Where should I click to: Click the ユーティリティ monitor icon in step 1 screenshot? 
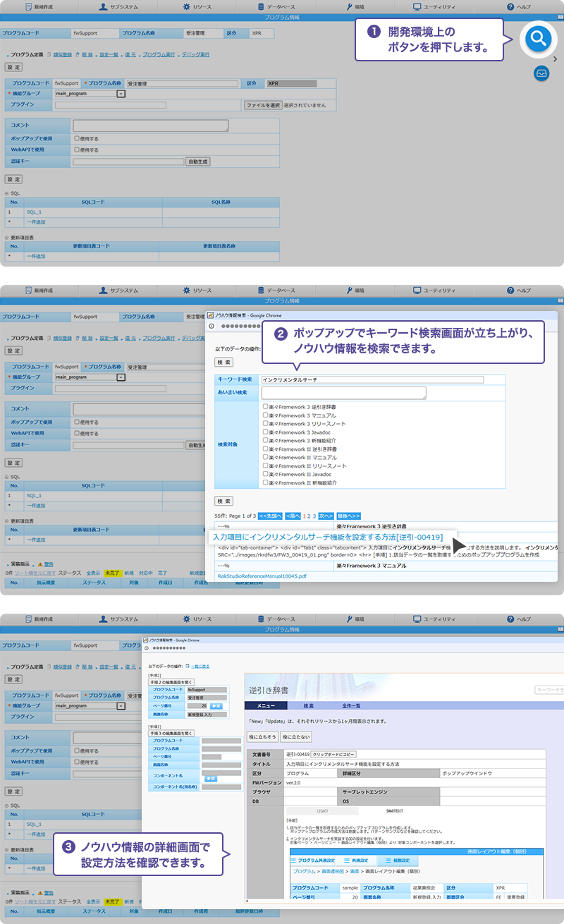pos(417,6)
